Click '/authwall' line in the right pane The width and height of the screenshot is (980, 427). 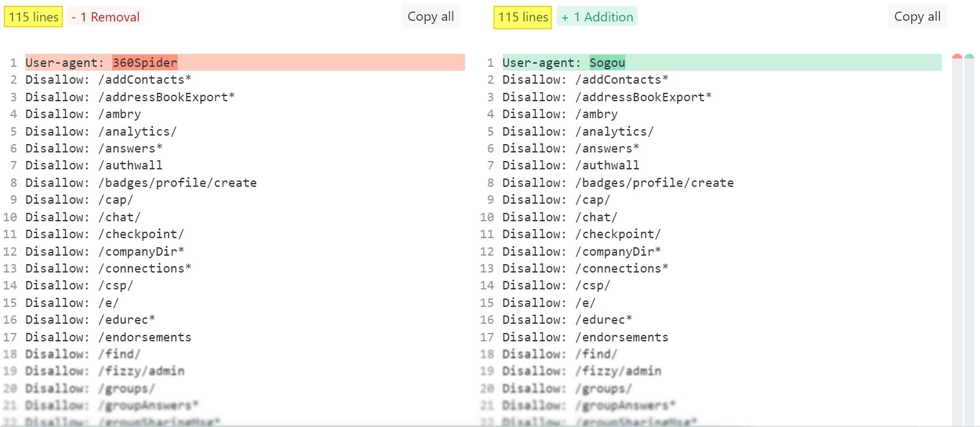[571, 165]
